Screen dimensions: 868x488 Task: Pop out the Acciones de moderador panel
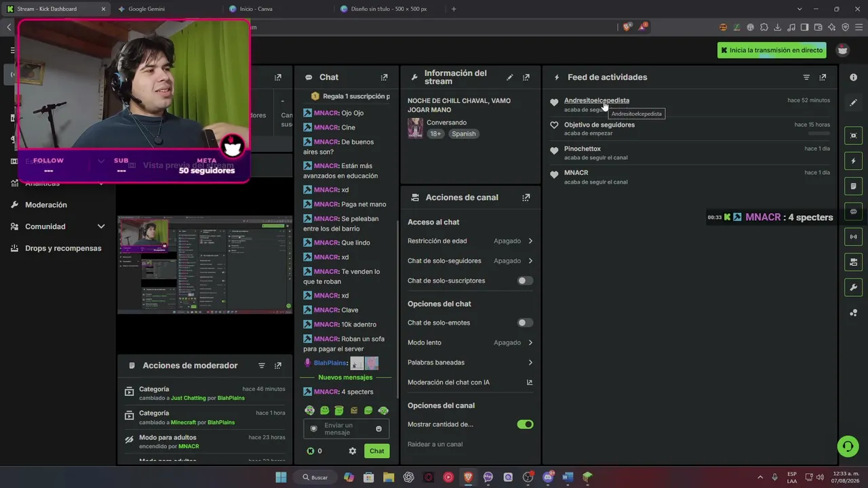pos(278,365)
